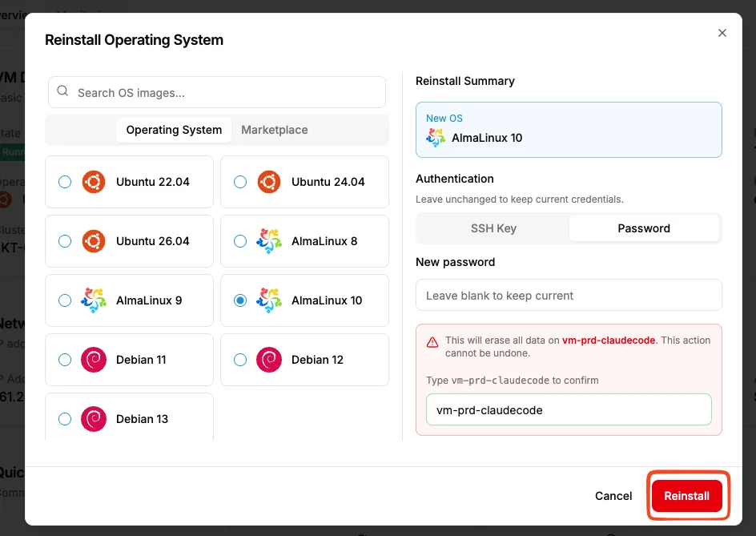
Task: Select the AlmaLinux 9 radio button
Action: (65, 300)
